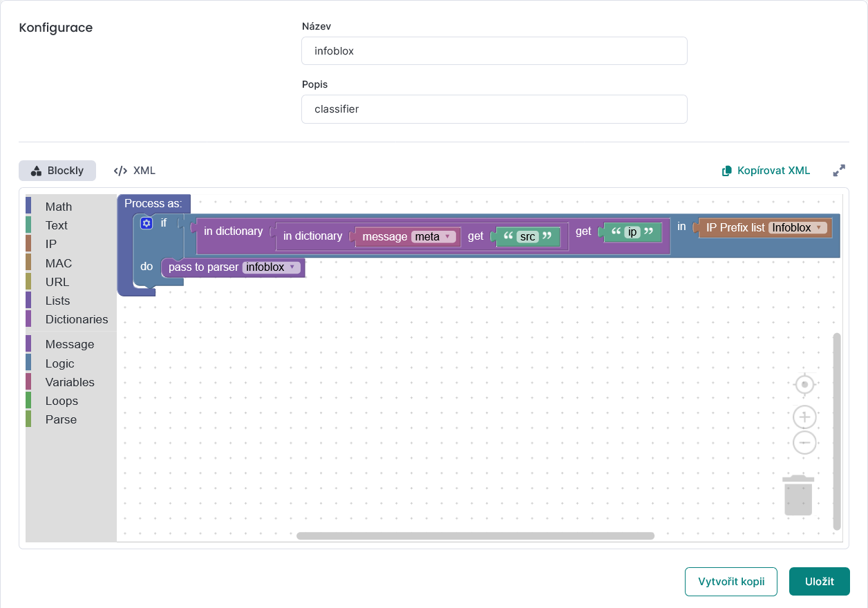868x608 pixels.
Task: Click Kopírovat XML copy button
Action: tap(766, 171)
